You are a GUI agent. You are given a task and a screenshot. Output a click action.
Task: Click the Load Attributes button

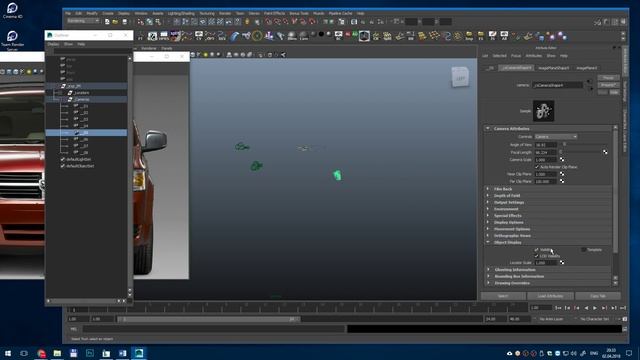point(550,296)
